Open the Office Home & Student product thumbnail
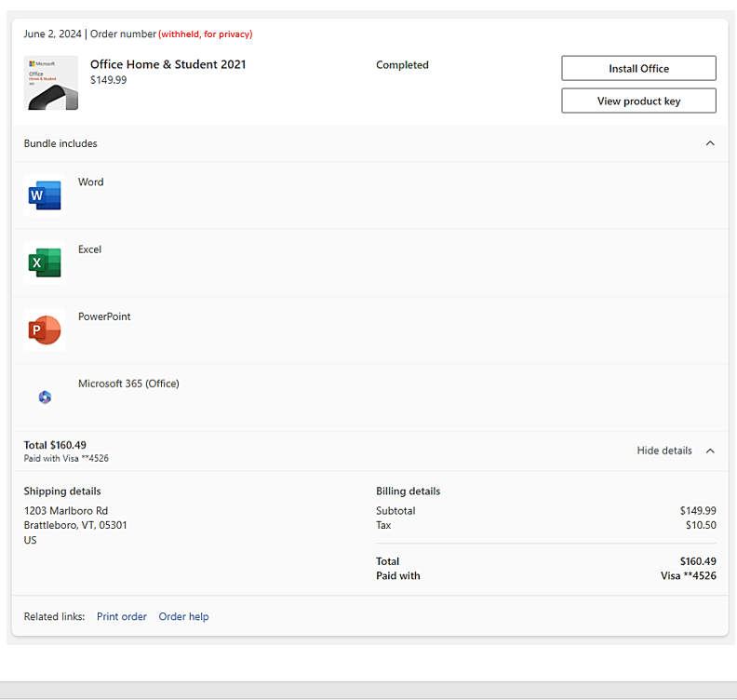The image size is (737, 700). click(x=51, y=83)
